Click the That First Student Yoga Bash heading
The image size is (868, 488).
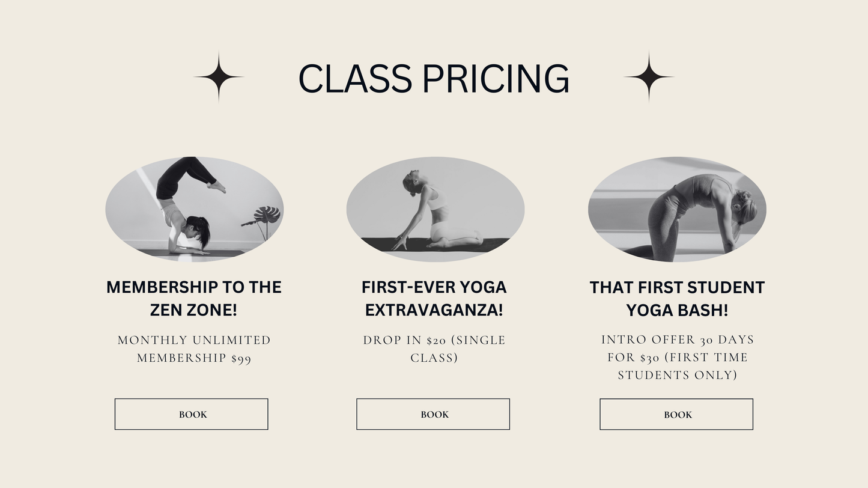point(677,298)
